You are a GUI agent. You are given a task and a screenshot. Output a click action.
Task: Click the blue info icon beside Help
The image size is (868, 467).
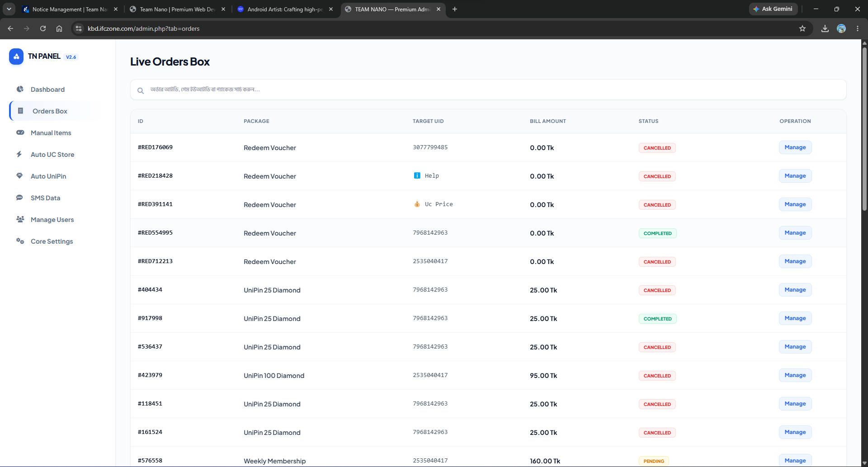tap(417, 175)
